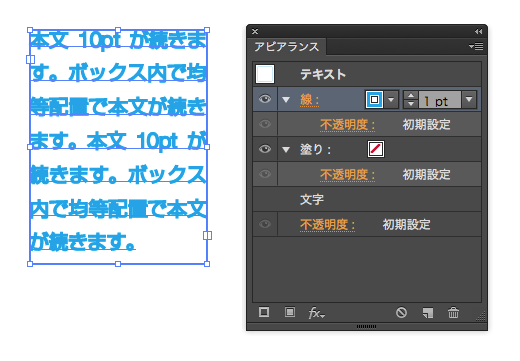520x361 pixels.
Task: Select the 文字 characters row
Action: point(367,199)
